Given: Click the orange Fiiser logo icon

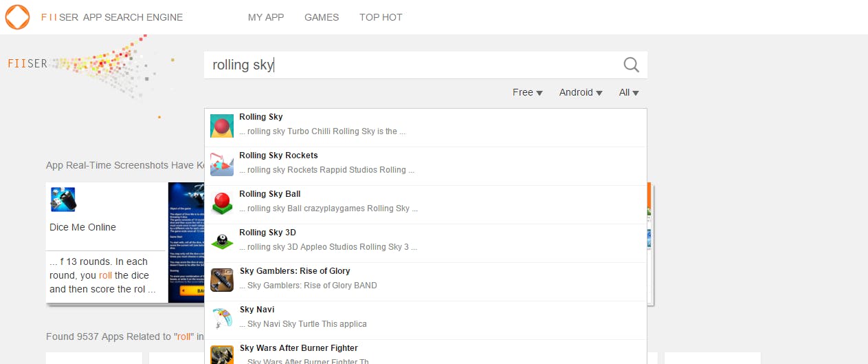Looking at the screenshot, I should pyautogui.click(x=17, y=17).
